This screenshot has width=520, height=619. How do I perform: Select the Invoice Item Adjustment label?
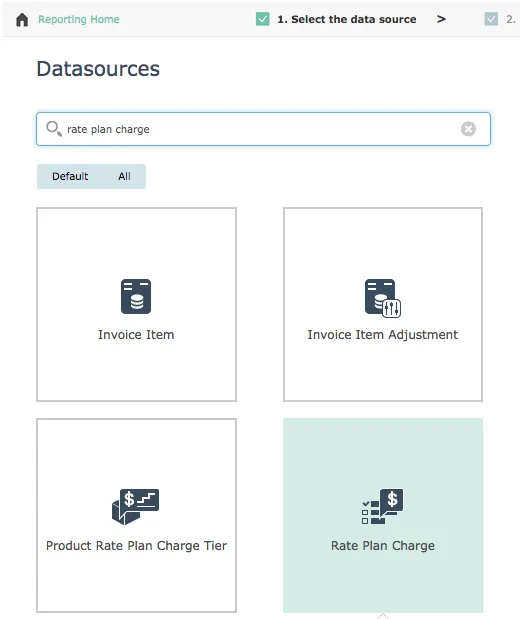click(x=383, y=335)
